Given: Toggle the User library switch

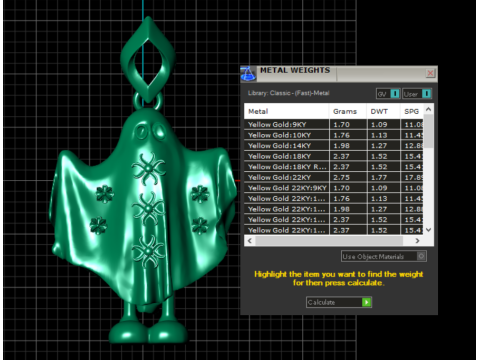Looking at the screenshot, I should pyautogui.click(x=417, y=94).
